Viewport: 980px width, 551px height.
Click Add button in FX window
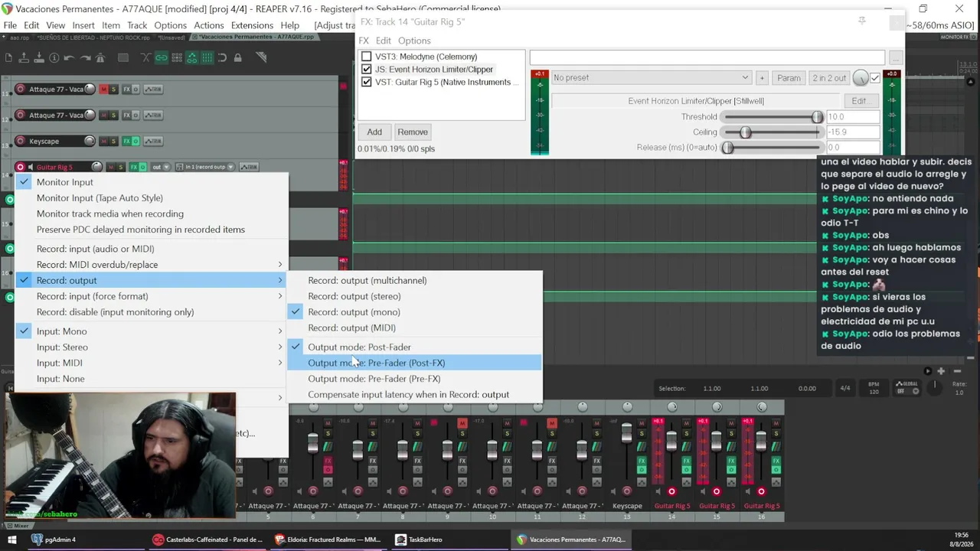click(x=374, y=132)
